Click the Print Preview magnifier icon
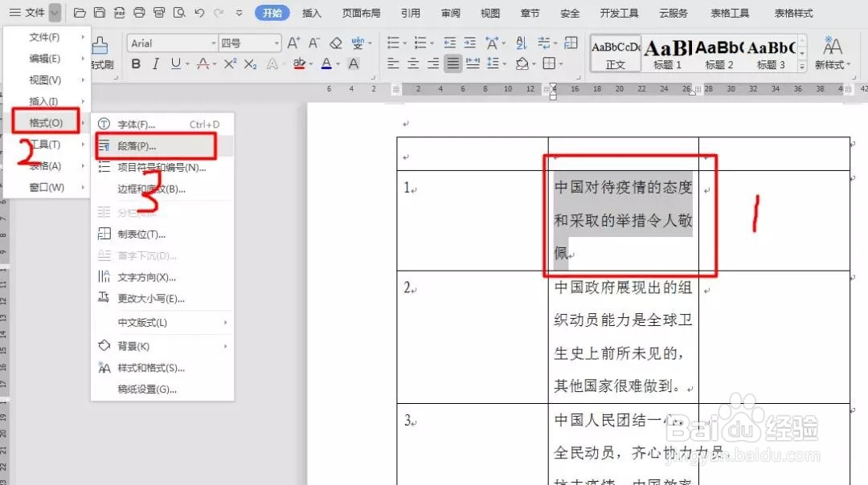 179,12
